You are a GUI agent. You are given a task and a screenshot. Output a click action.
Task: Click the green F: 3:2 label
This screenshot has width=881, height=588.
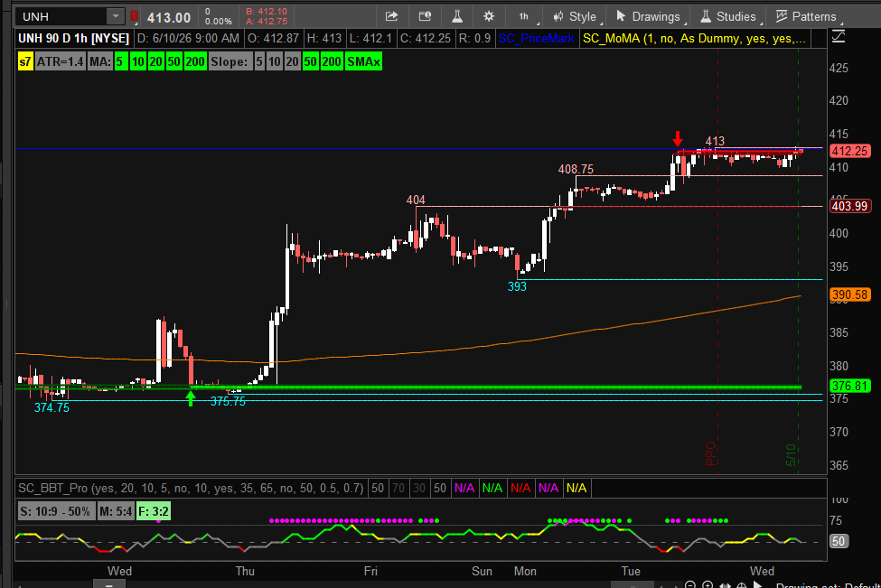click(154, 511)
